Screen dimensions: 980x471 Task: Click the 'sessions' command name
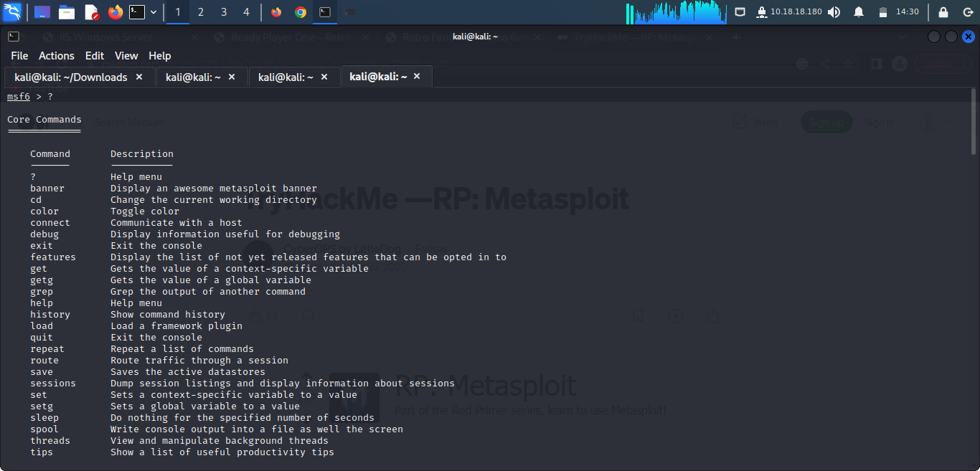coord(53,384)
